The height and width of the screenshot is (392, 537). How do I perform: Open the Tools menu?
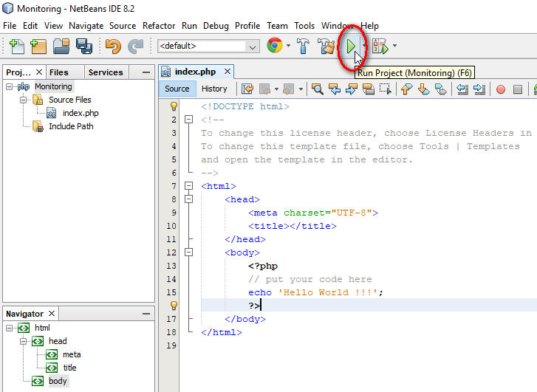(304, 26)
